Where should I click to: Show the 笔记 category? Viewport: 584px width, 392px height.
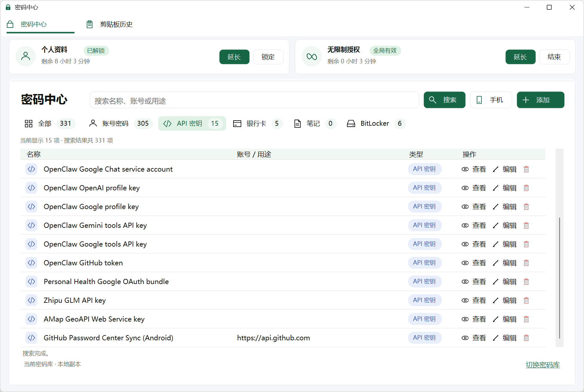click(315, 123)
